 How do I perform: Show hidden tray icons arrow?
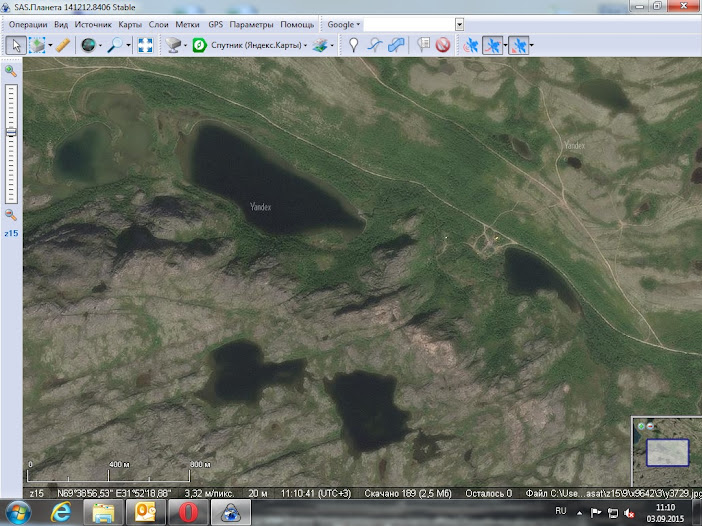click(580, 513)
